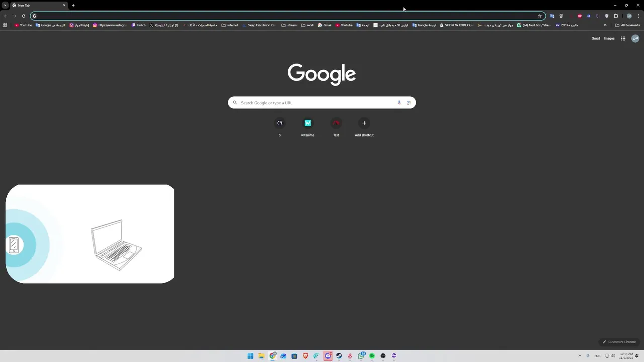
Task: Open notifications bell in system tray
Action: click(x=637, y=356)
